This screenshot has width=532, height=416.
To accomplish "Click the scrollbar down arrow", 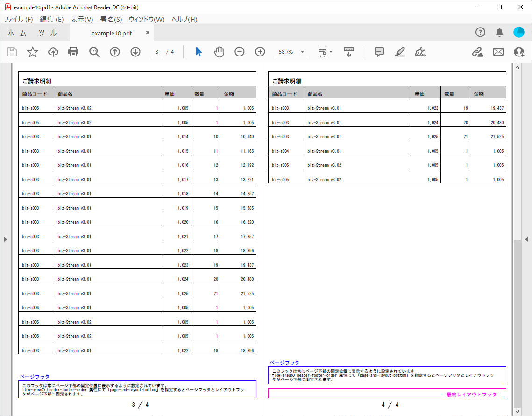I will 517,411.
